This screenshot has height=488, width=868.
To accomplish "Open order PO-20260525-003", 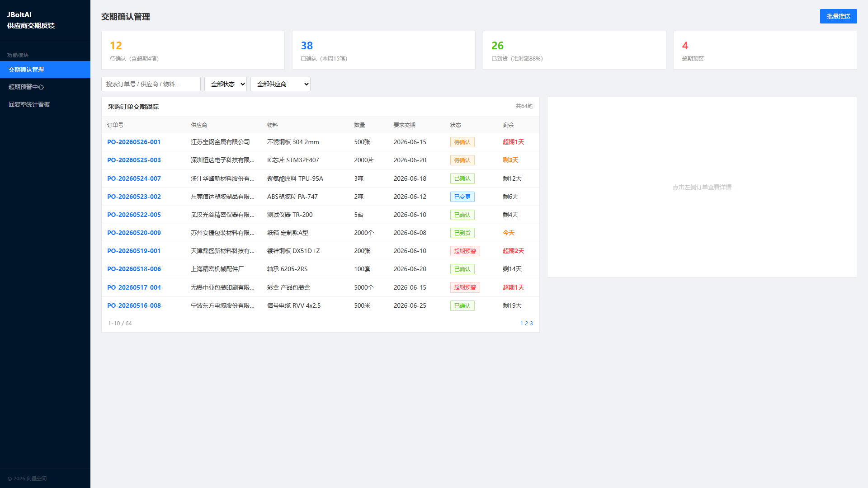I will click(134, 160).
